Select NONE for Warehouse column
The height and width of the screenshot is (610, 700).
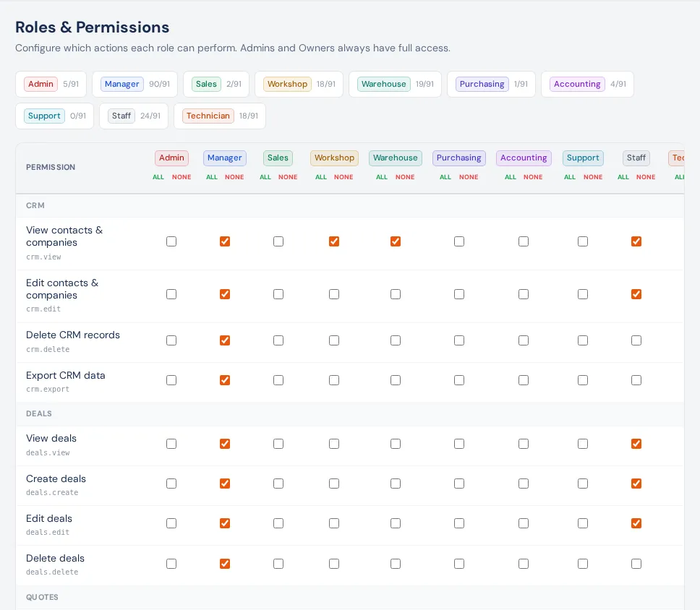(x=405, y=177)
